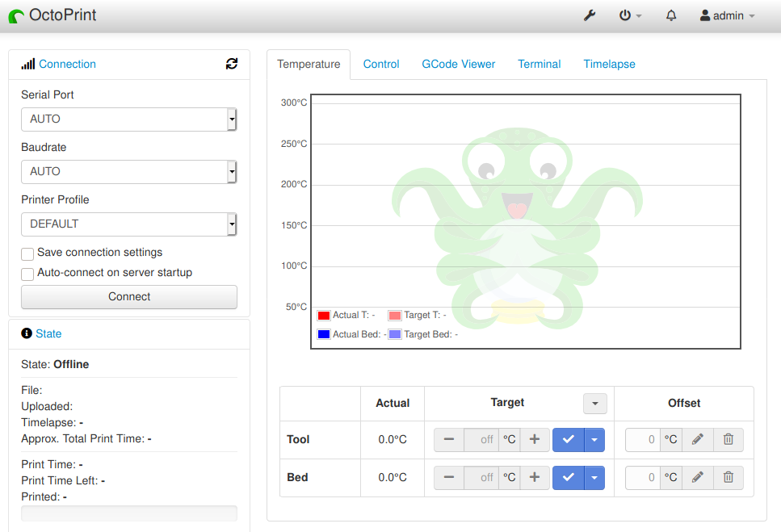Click the OctoPrint logo
This screenshot has height=532, width=781.
(16, 16)
